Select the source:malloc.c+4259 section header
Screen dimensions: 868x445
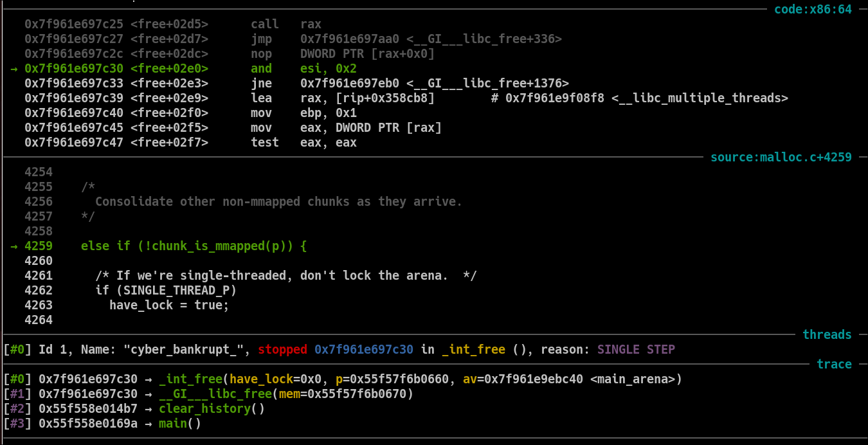tap(781, 157)
